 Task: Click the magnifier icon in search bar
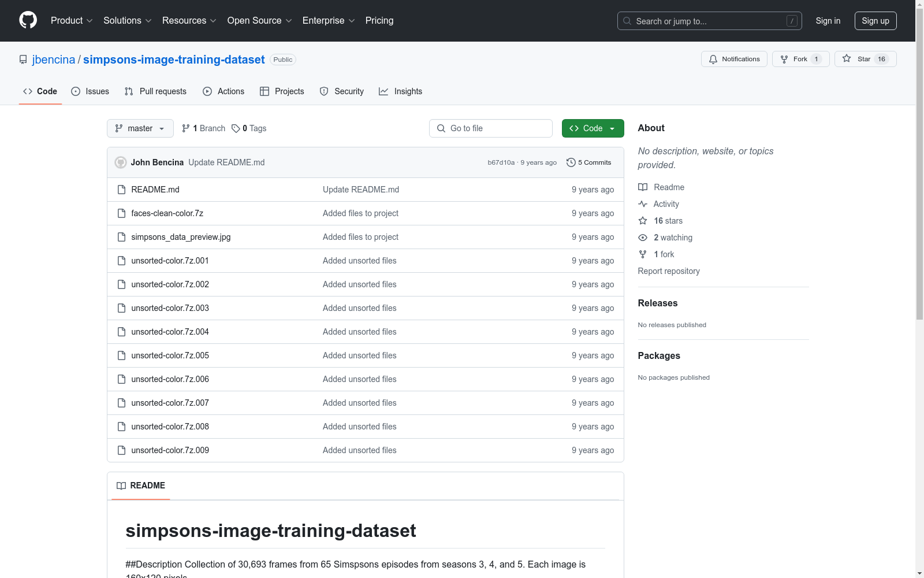coord(627,21)
